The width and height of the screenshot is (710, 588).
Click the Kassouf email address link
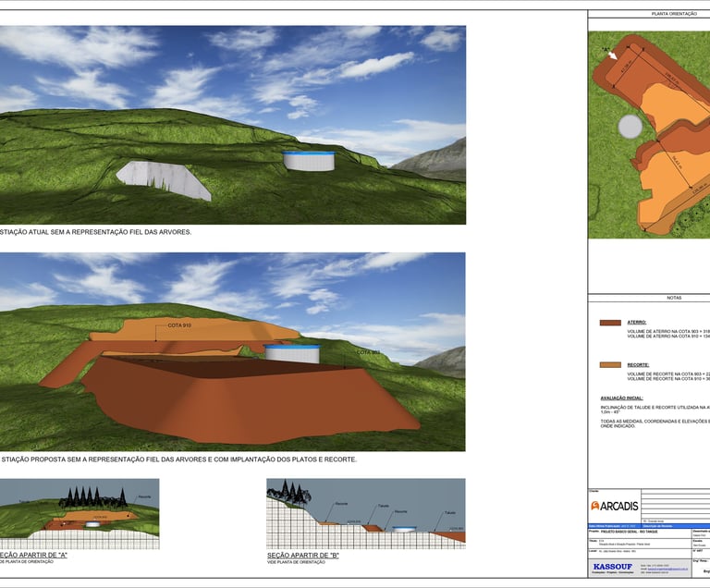pyautogui.click(x=667, y=569)
